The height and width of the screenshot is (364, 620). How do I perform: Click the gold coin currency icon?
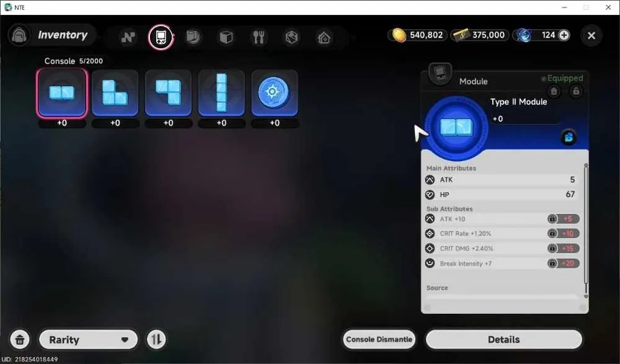point(399,35)
